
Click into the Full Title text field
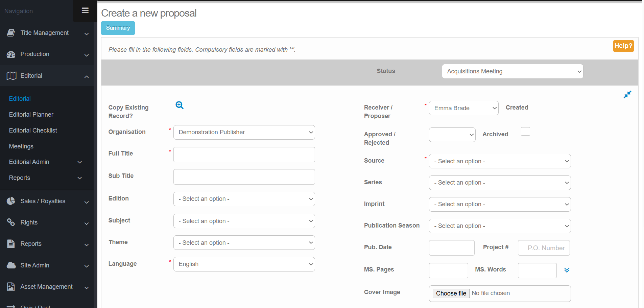[244, 155]
